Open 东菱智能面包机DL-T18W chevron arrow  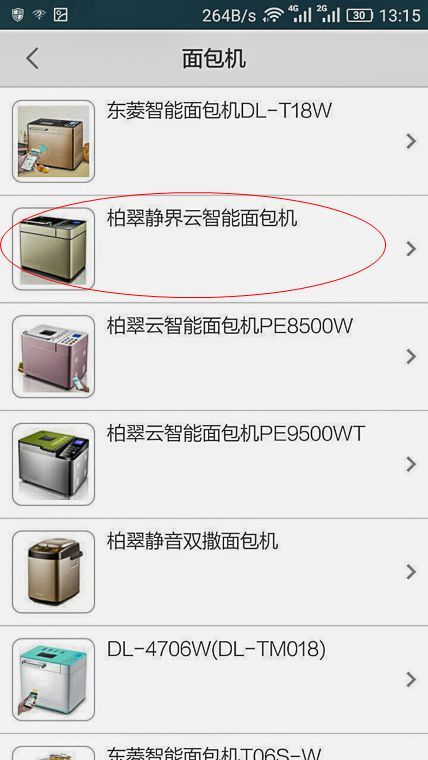411,141
